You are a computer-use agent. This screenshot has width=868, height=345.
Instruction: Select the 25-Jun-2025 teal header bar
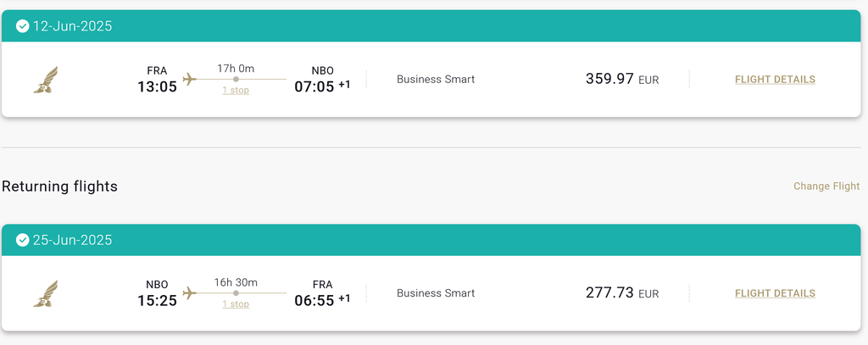click(431, 240)
